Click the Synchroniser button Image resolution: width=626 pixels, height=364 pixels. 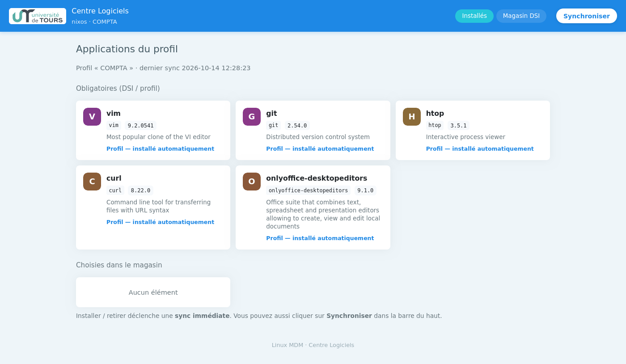click(x=587, y=16)
